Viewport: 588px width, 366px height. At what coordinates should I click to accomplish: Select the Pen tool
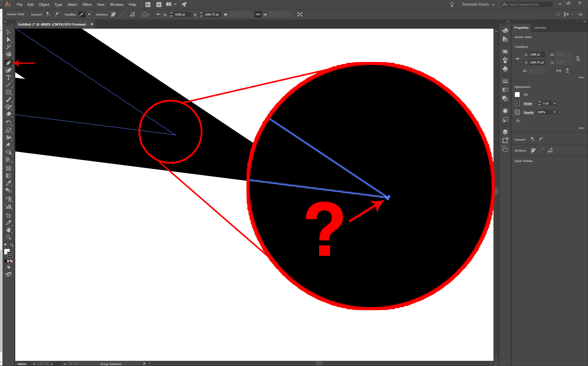(x=8, y=63)
